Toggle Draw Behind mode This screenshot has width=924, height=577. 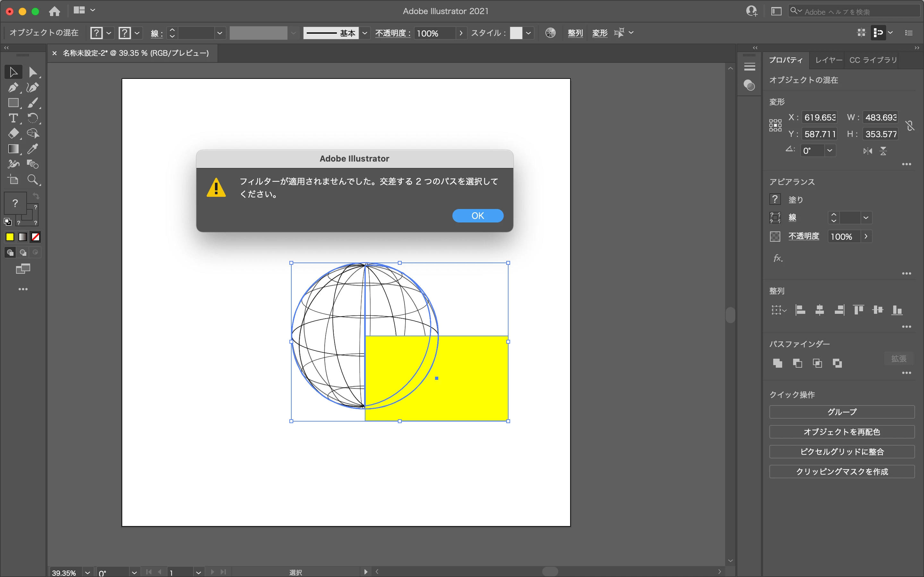[x=23, y=253]
